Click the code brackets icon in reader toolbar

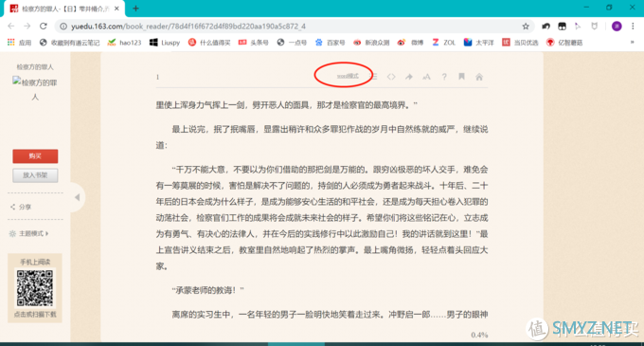click(x=391, y=77)
